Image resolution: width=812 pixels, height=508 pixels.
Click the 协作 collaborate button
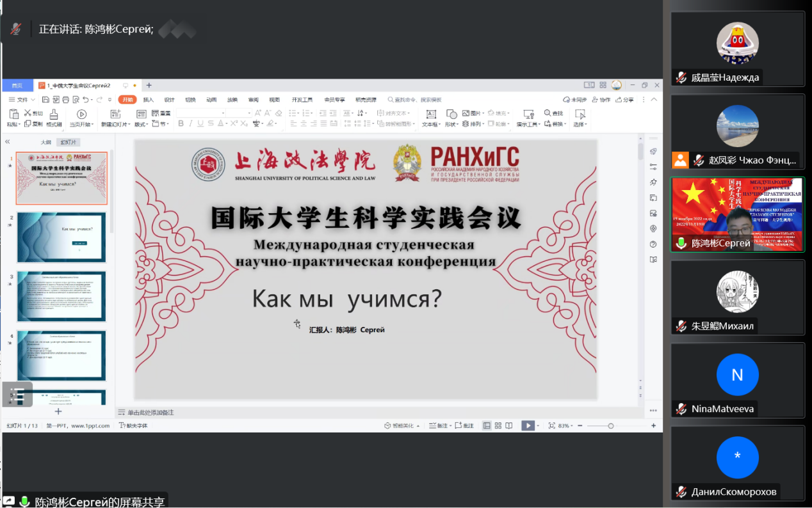click(601, 100)
